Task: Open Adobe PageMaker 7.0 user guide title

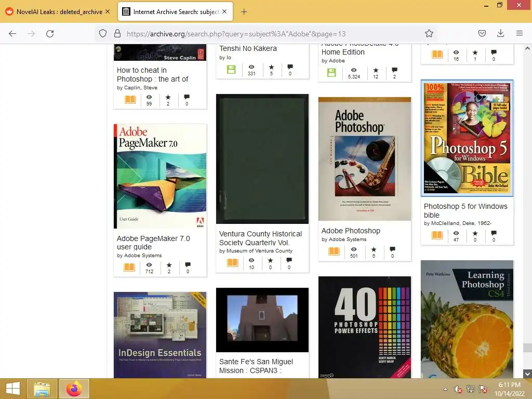Action: coord(153,243)
